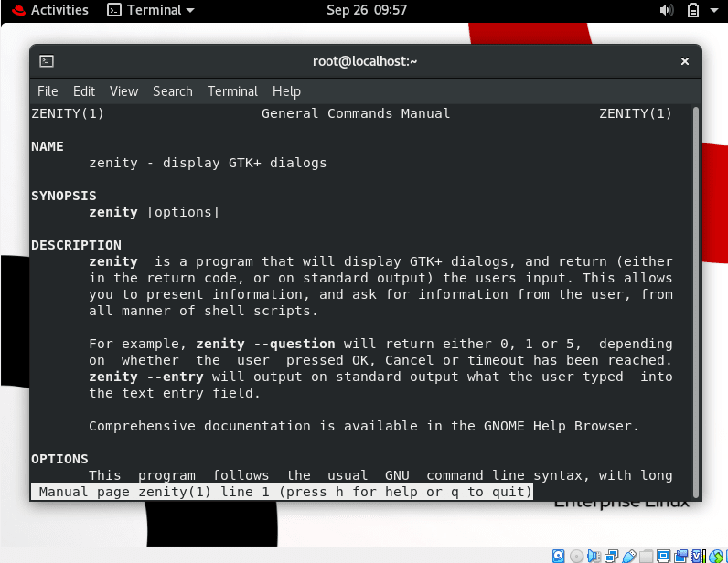Close the root@localhost terminal window
Screen dimensions: 728x563
click(x=684, y=61)
